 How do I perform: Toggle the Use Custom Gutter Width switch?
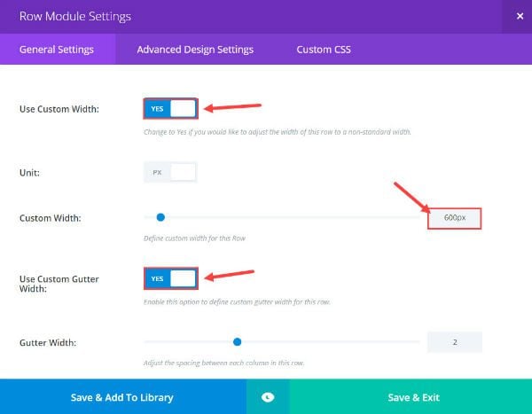170,278
